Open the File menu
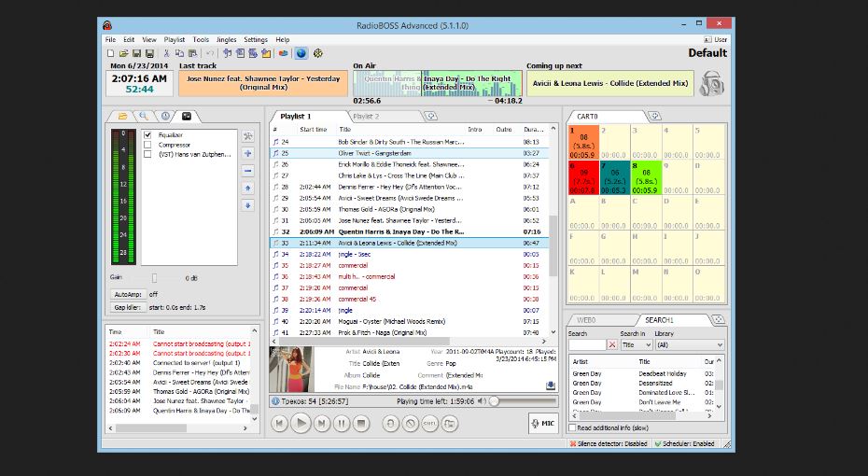This screenshot has width=868, height=476. point(111,40)
